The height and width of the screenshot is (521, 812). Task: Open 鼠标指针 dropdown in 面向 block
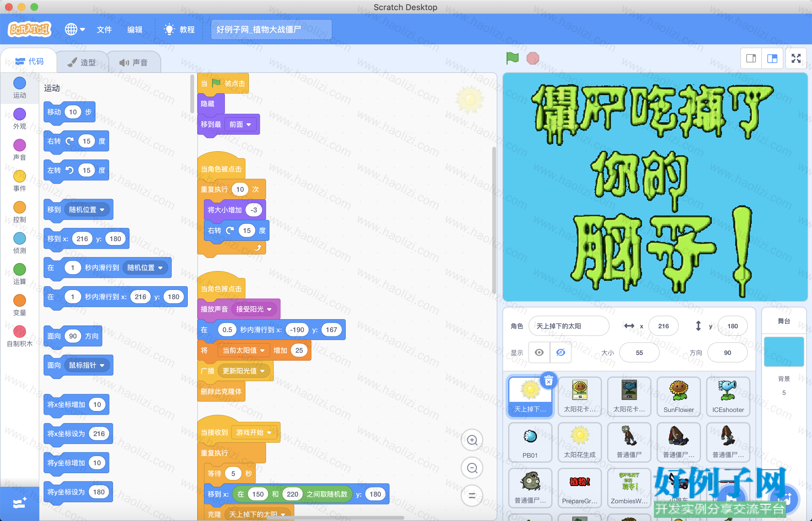pyautogui.click(x=87, y=365)
